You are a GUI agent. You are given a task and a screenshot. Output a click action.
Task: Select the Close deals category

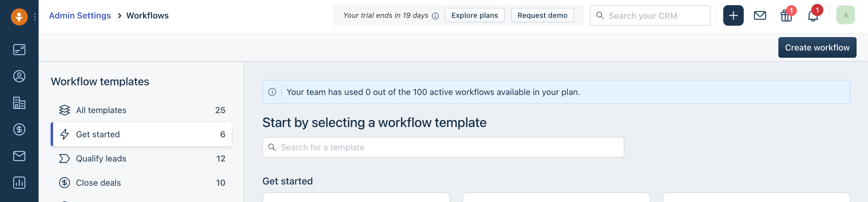coord(141,183)
